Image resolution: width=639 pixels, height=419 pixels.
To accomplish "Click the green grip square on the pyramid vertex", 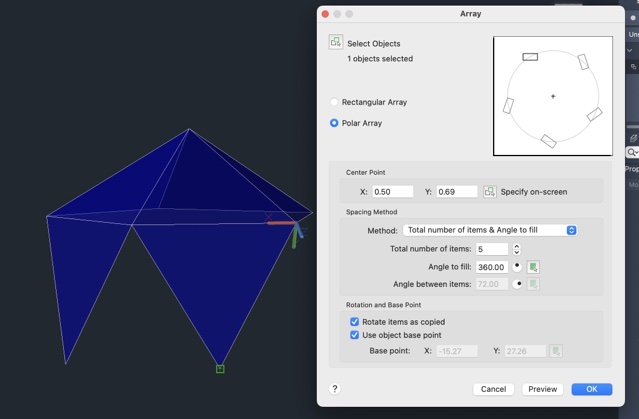I will click(220, 369).
